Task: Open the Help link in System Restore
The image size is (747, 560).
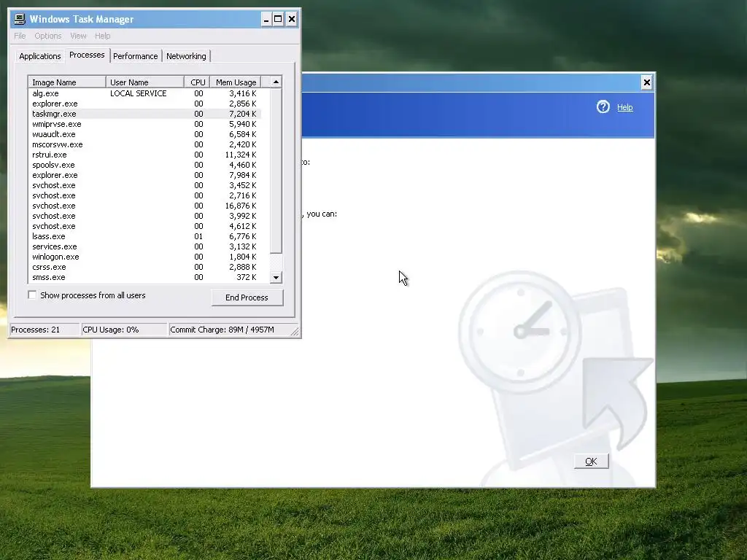Action: (x=624, y=107)
